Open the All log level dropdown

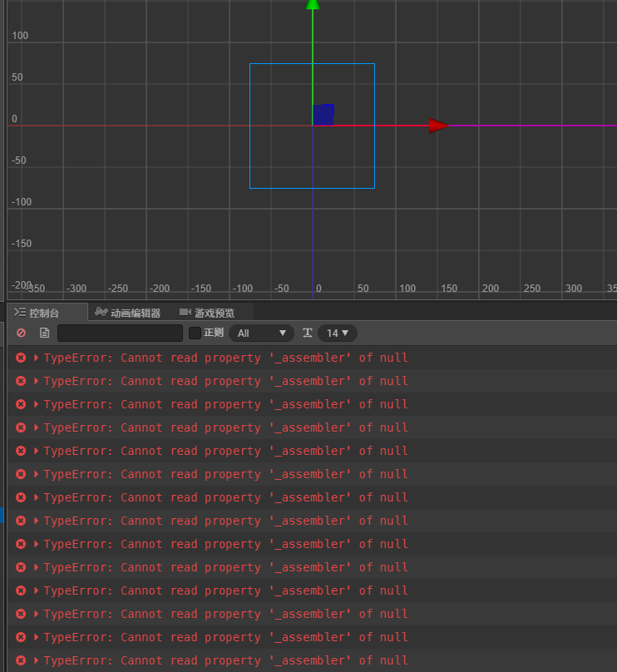(x=261, y=333)
